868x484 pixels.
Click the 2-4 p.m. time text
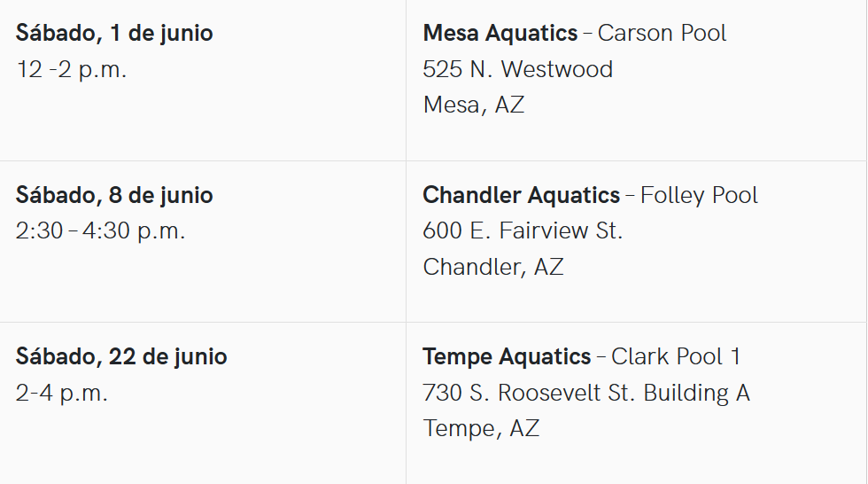[x=62, y=393]
